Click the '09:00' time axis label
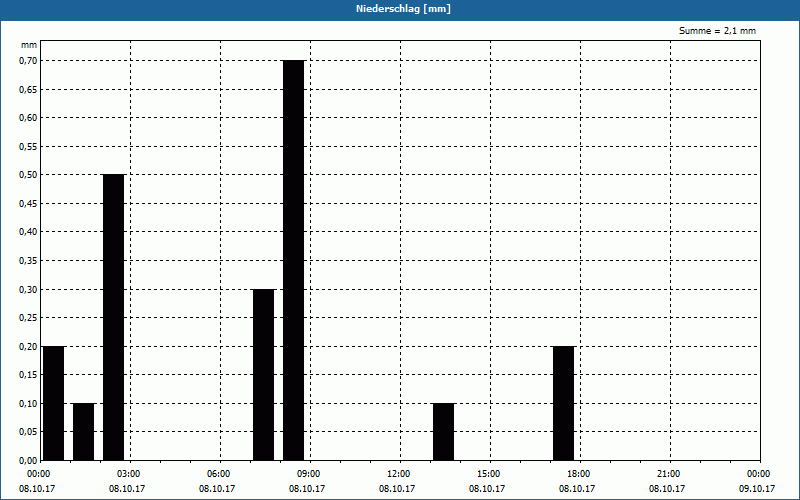Image resolution: width=800 pixels, height=500 pixels. [x=308, y=474]
